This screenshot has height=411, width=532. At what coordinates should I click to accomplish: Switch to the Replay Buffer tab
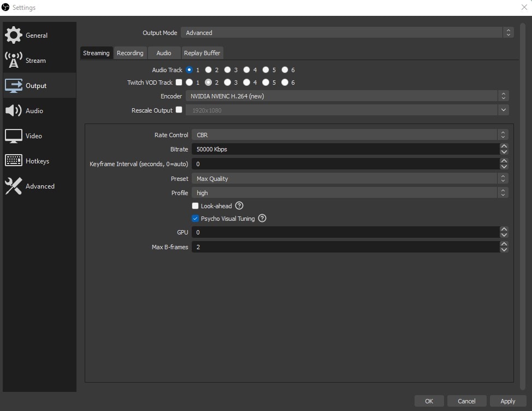pyautogui.click(x=202, y=53)
